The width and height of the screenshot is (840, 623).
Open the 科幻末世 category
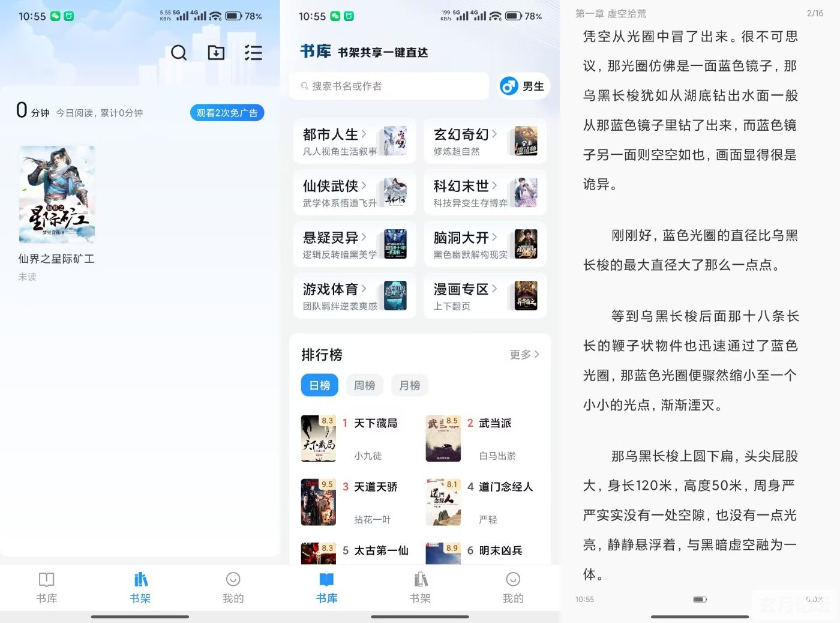(485, 193)
